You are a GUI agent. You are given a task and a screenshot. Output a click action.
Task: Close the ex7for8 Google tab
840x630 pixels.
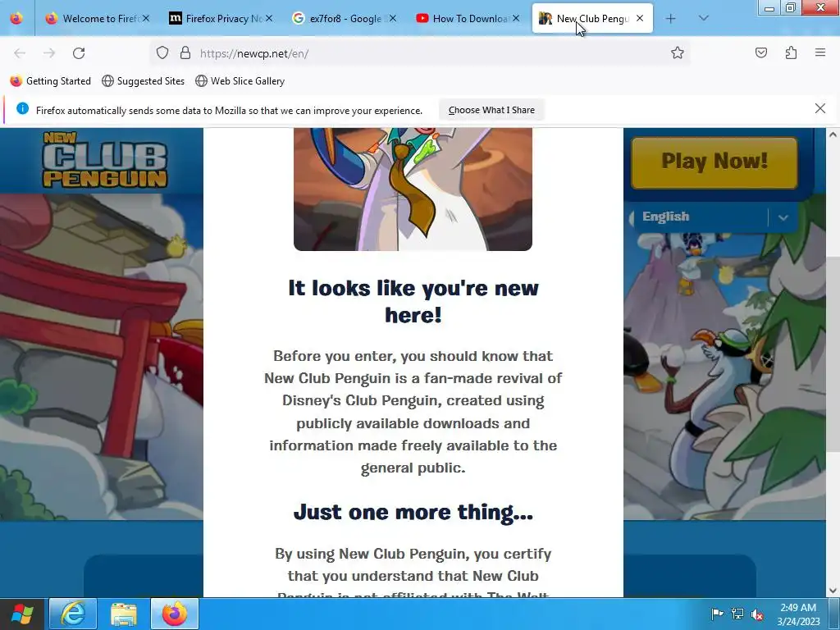393,18
